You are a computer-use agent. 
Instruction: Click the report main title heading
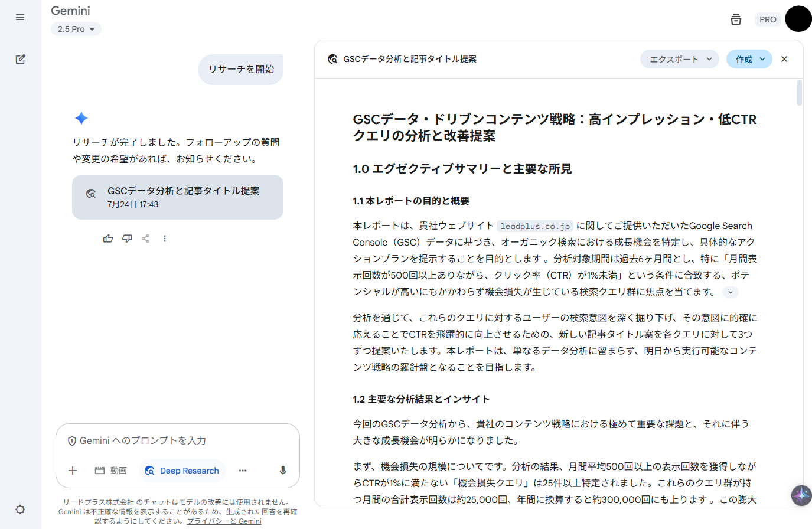(555, 128)
